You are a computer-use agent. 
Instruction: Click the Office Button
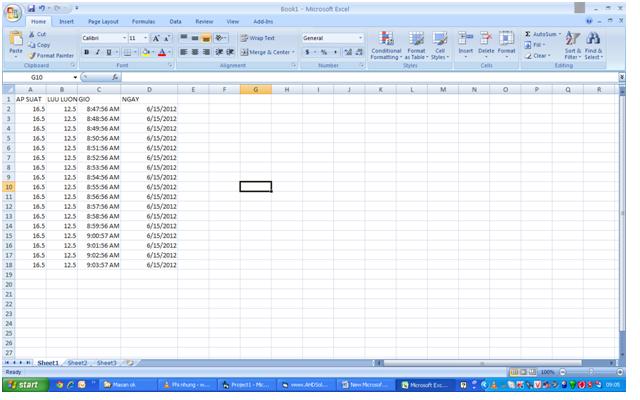coord(12,12)
